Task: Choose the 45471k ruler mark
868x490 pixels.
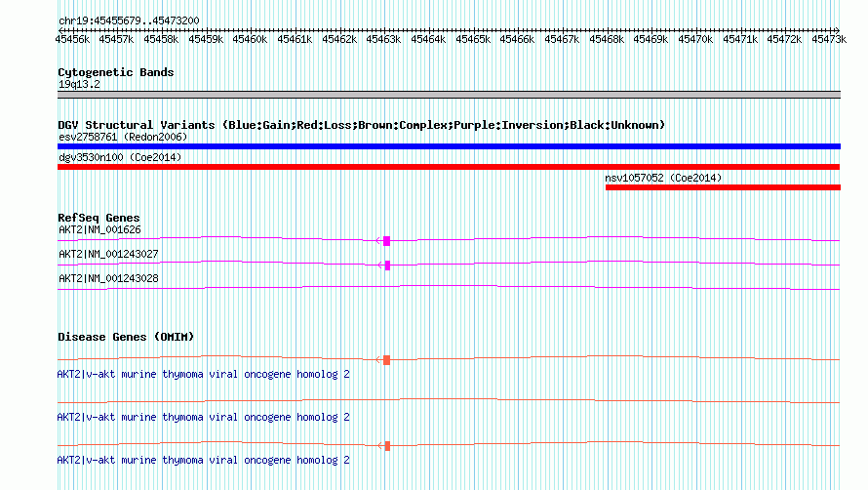Action: click(x=740, y=39)
